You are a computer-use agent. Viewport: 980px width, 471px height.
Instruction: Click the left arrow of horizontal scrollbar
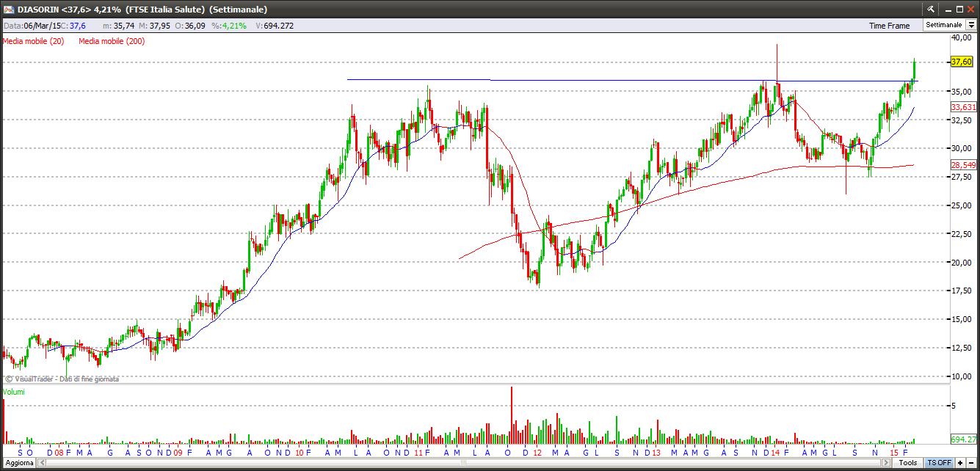(x=42, y=463)
